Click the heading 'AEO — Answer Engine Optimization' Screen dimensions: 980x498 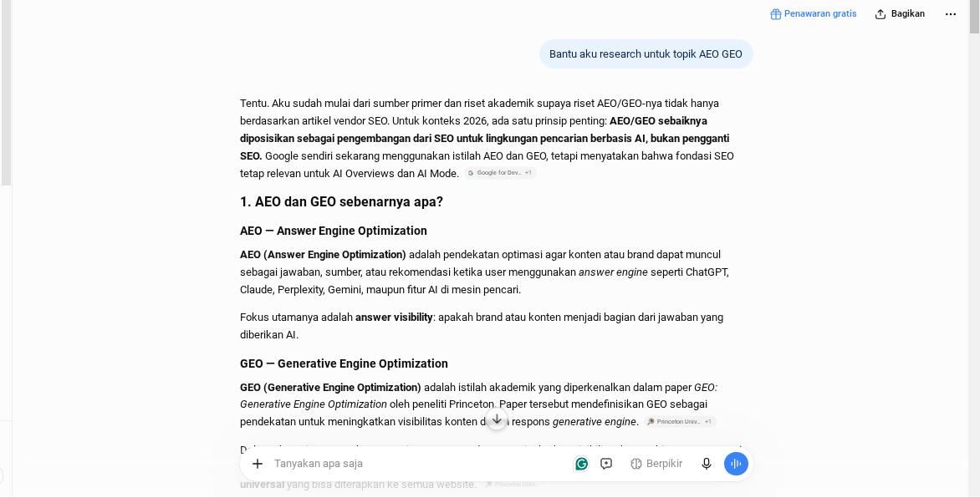333,231
